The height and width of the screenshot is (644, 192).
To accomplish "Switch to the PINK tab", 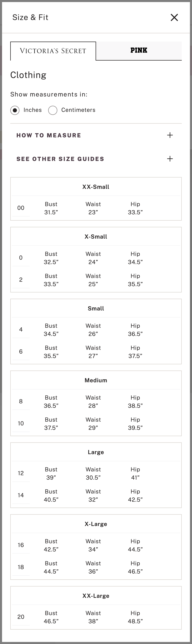I will tap(139, 50).
